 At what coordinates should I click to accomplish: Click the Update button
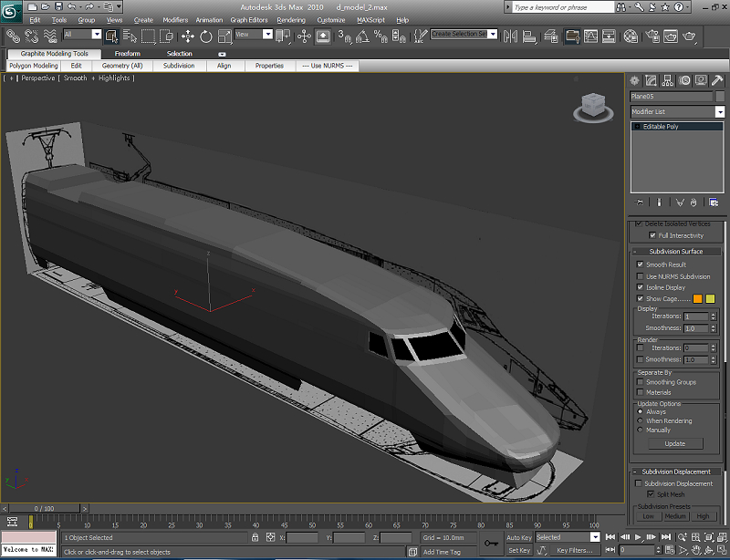tap(674, 443)
